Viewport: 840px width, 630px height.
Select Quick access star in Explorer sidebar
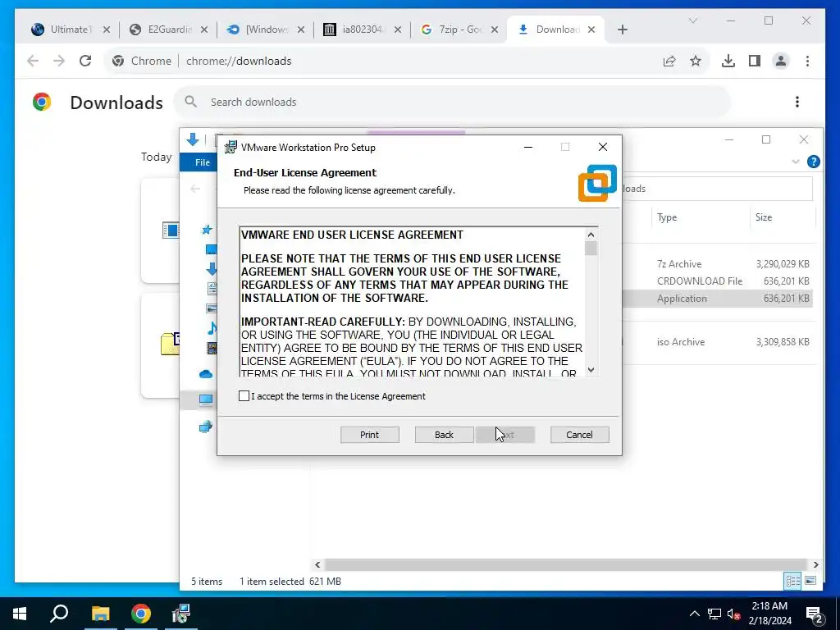pyautogui.click(x=207, y=230)
